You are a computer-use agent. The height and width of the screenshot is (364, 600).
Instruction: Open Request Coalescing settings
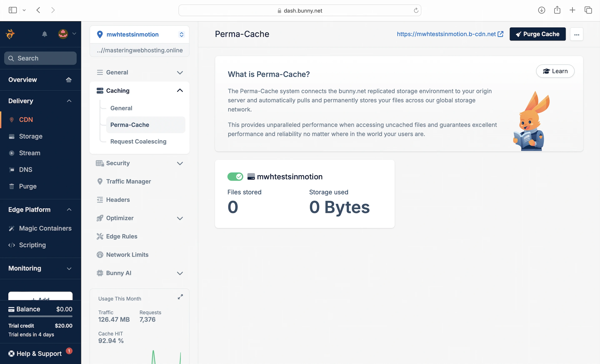point(138,142)
